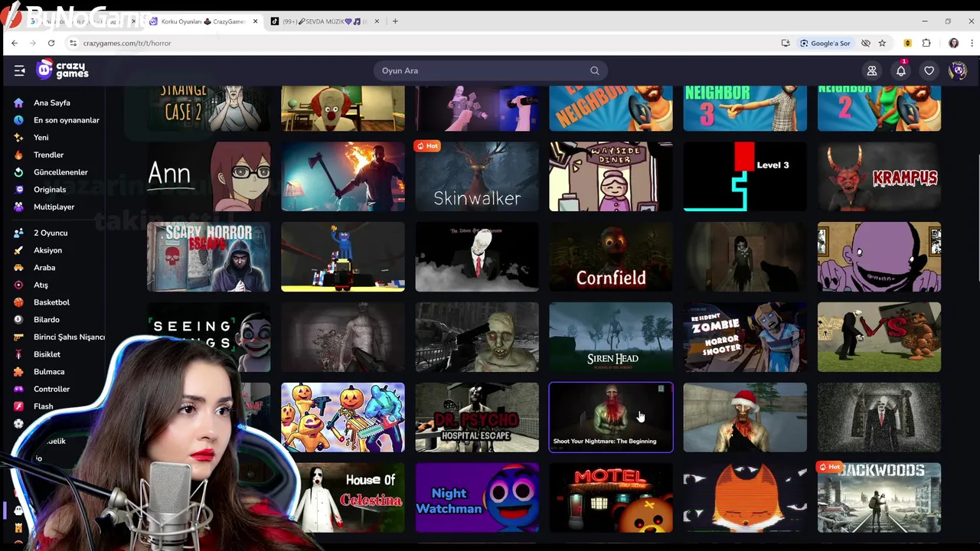This screenshot has width=980, height=551.
Task: Open the friends icon in header
Action: pos(872,70)
